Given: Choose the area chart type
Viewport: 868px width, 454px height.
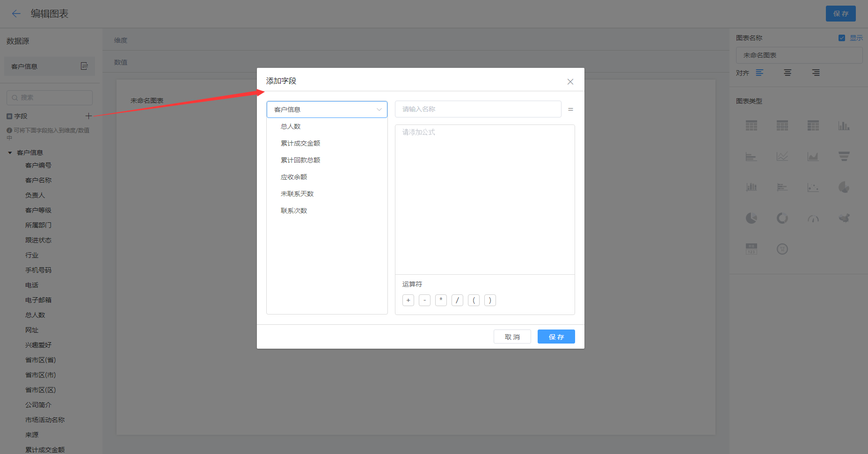Looking at the screenshot, I should [x=813, y=156].
